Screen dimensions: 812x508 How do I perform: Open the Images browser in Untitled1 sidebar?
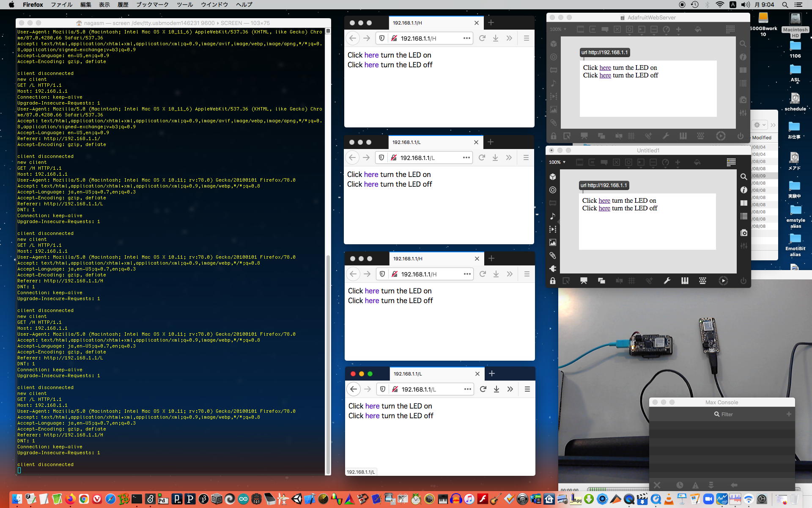click(553, 242)
